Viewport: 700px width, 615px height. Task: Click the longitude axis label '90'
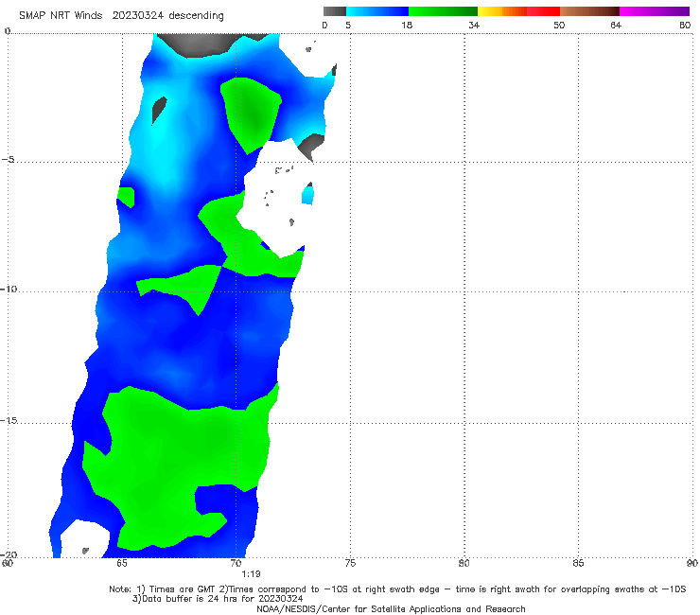pyautogui.click(x=692, y=563)
